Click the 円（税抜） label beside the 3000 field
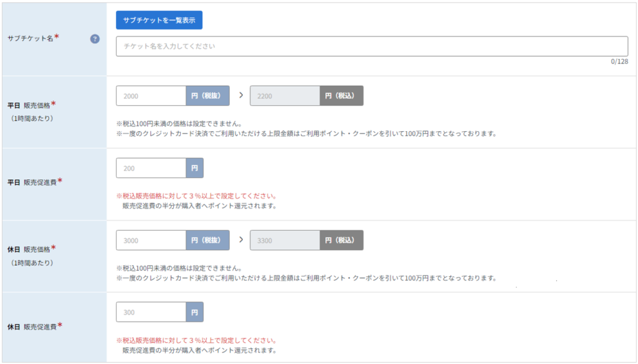The image size is (638, 364). coord(207,241)
